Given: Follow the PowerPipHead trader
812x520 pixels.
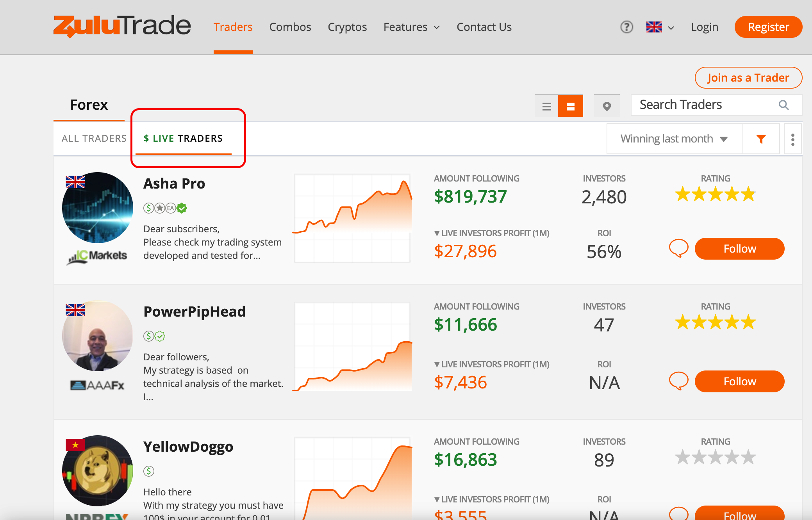Looking at the screenshot, I should tap(739, 381).
